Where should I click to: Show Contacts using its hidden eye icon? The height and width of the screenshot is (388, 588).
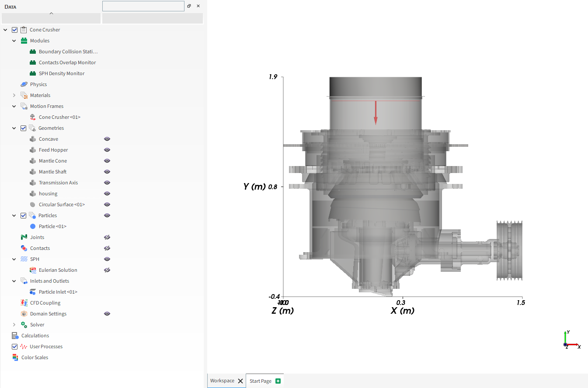pyautogui.click(x=107, y=248)
